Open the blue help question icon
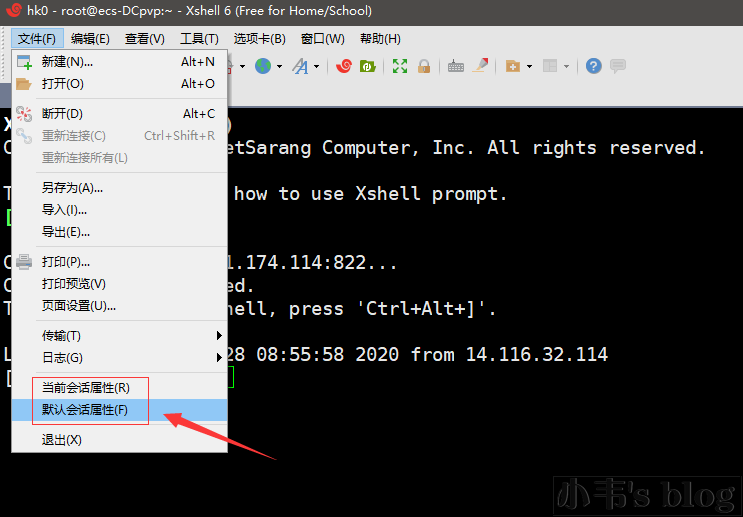The height and width of the screenshot is (517, 743). tap(593, 66)
